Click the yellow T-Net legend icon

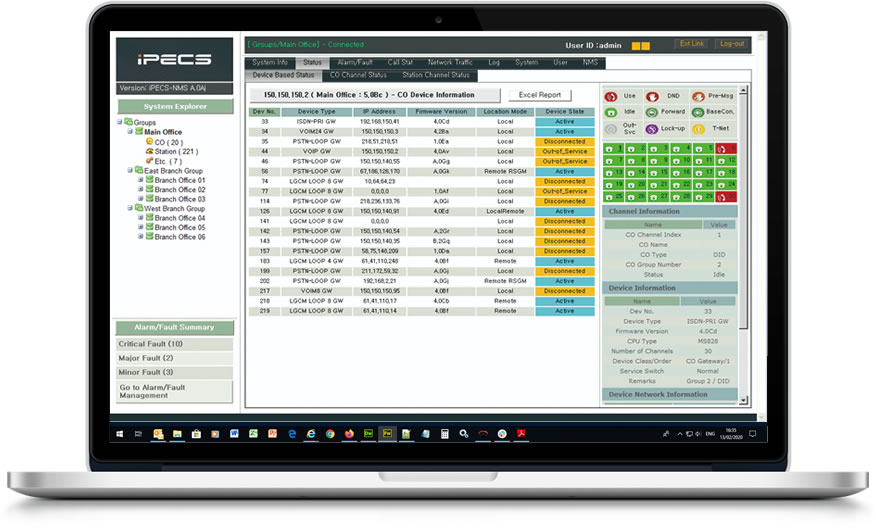pos(698,129)
